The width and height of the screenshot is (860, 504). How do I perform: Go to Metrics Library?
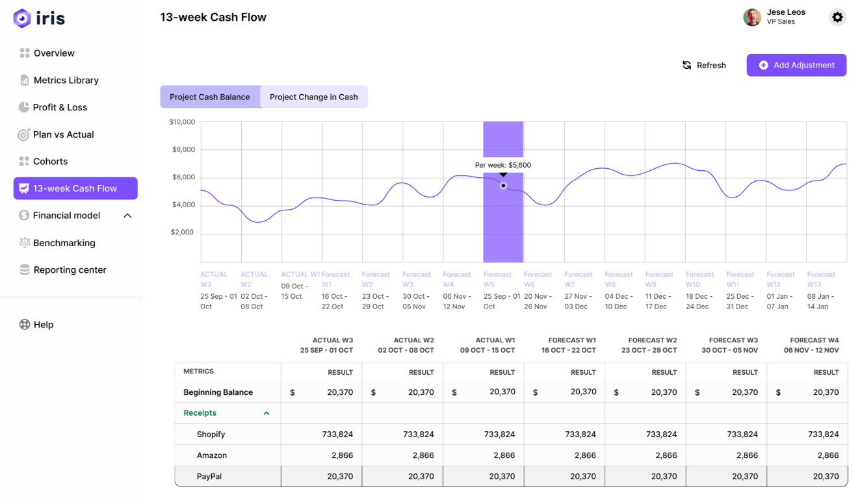tap(66, 81)
